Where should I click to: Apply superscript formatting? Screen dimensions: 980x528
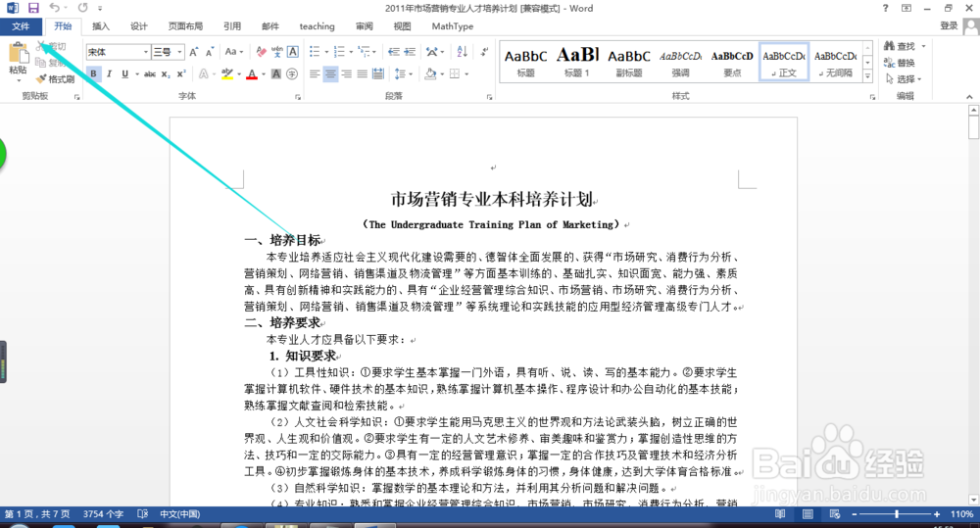coord(180,73)
